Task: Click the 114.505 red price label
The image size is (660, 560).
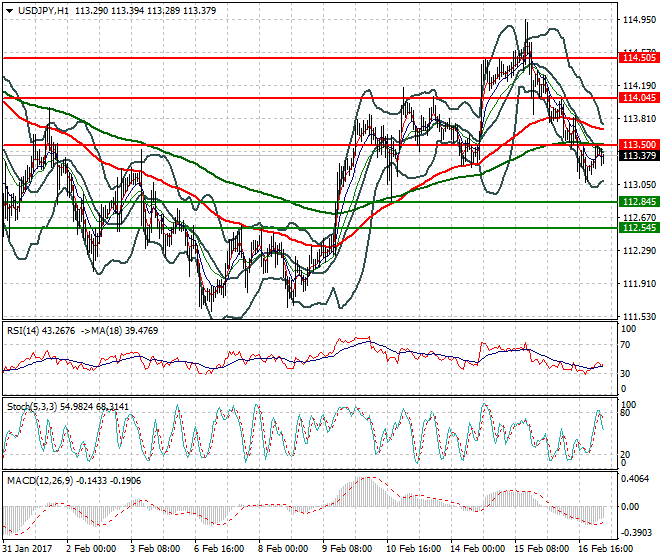Action: (x=639, y=58)
